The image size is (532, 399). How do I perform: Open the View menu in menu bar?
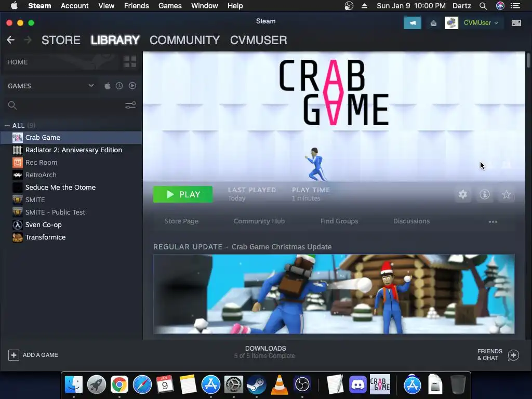[106, 6]
